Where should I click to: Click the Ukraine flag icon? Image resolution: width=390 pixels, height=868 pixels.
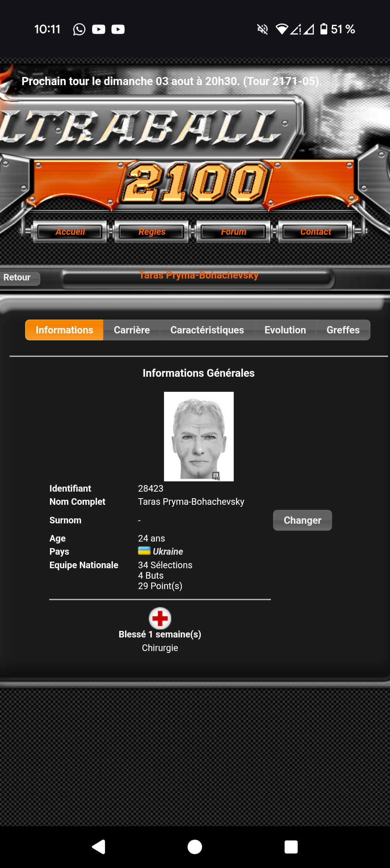tap(144, 550)
